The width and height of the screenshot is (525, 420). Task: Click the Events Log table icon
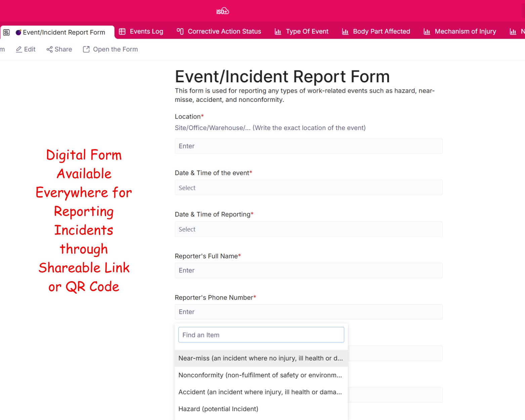[x=122, y=31]
